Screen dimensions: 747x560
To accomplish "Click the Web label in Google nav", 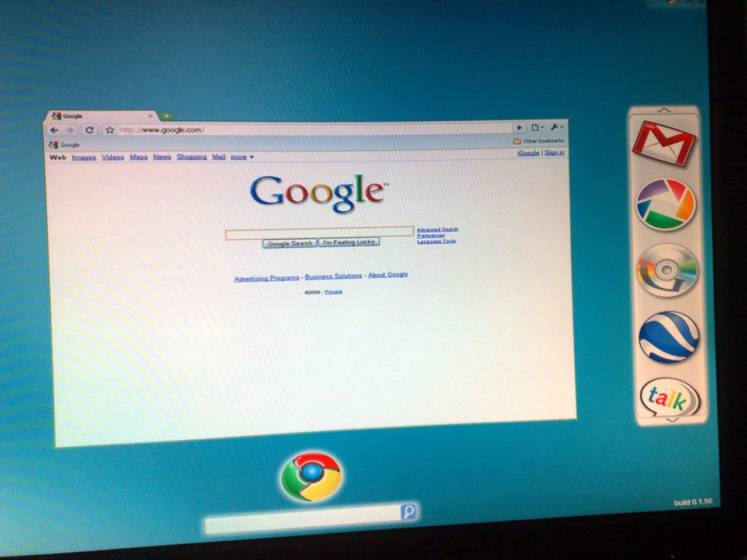I will coord(58,157).
